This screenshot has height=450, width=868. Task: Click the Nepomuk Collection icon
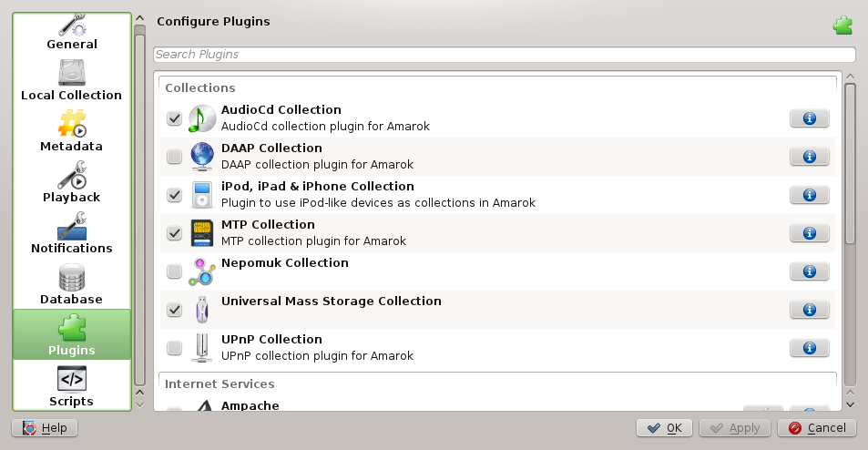pos(202,271)
